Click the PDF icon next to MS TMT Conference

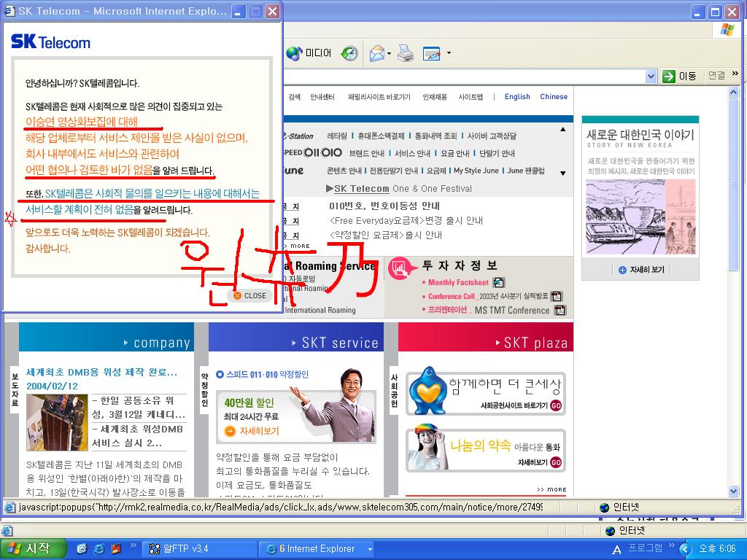coord(560,311)
